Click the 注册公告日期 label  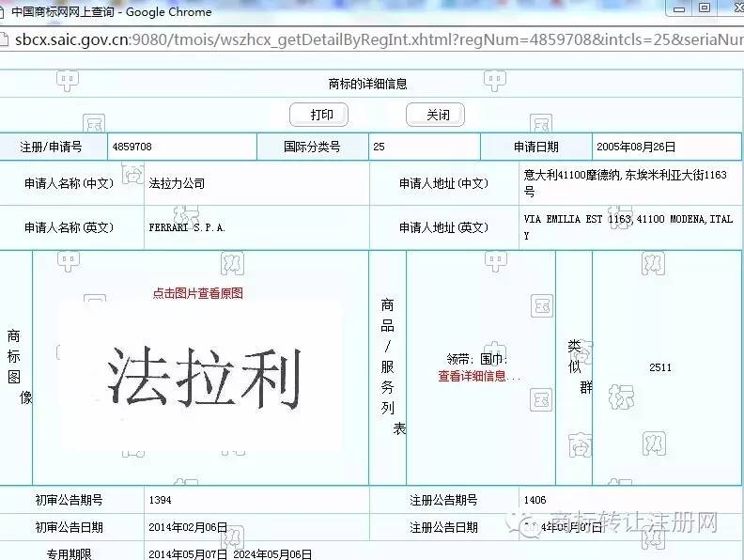coord(443,527)
